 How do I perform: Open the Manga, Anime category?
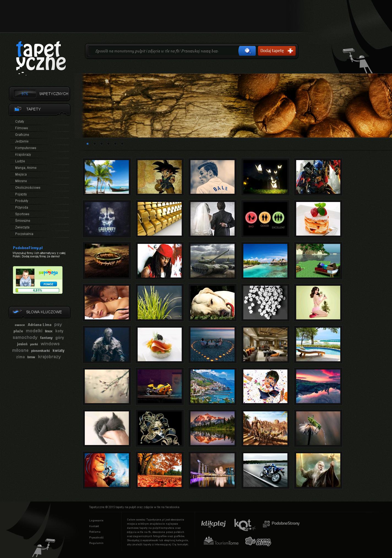[26, 168]
